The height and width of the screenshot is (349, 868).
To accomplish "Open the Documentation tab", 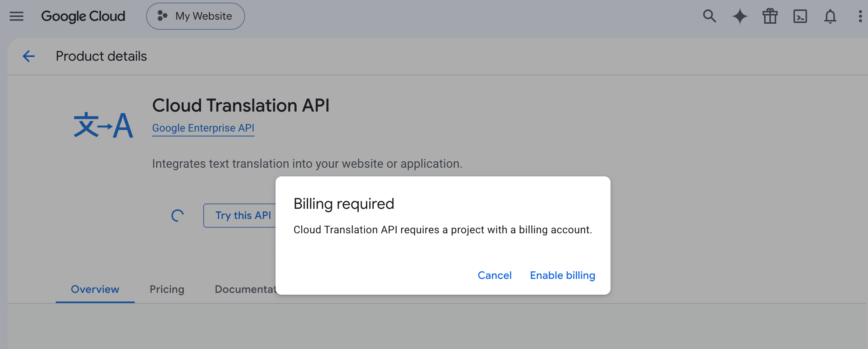I will (245, 289).
